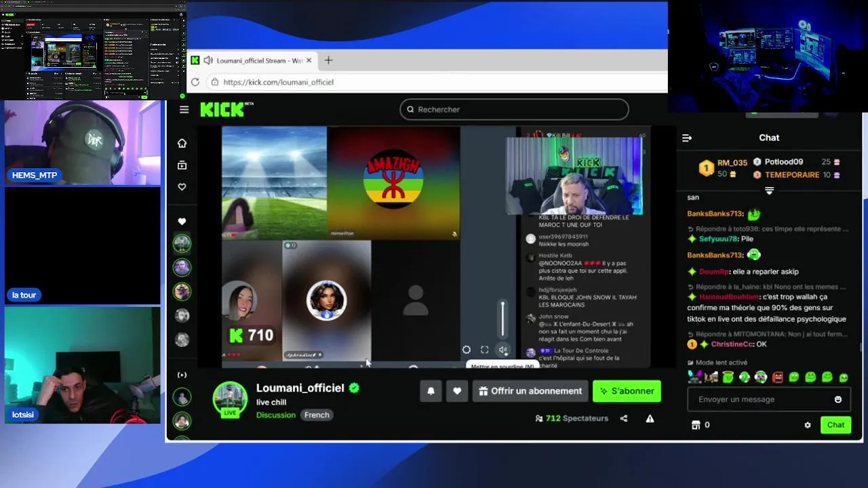Send message with Chat button
Screen dimensions: 868x488
835,425
